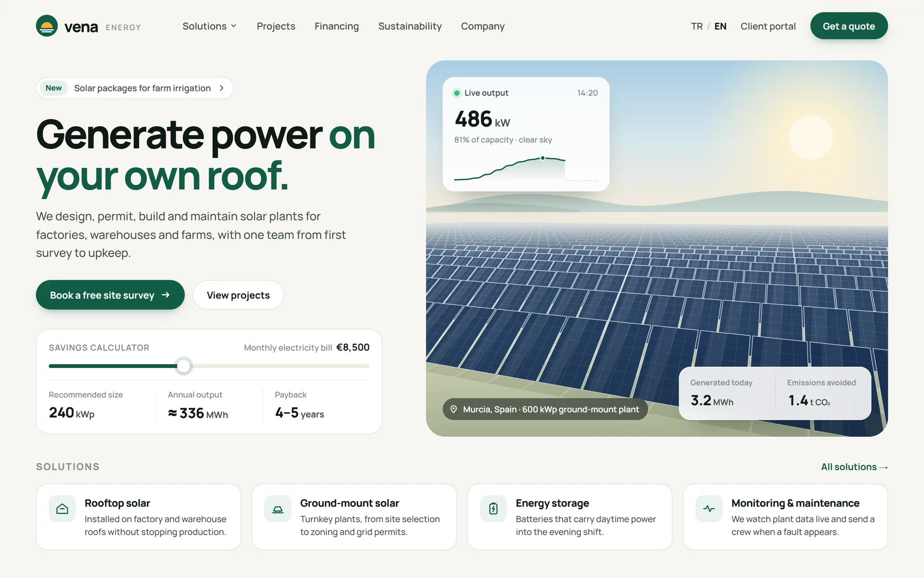Click the 486 kW live output reading
The width and height of the screenshot is (924, 578).
click(482, 119)
